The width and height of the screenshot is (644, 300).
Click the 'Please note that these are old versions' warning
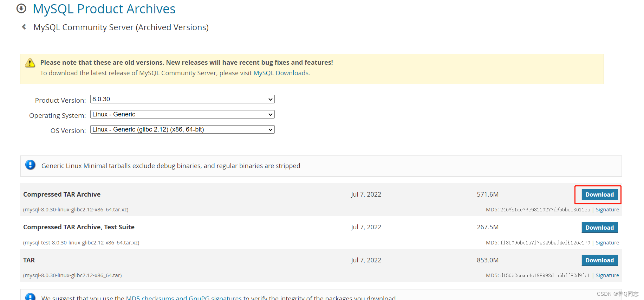point(187,62)
